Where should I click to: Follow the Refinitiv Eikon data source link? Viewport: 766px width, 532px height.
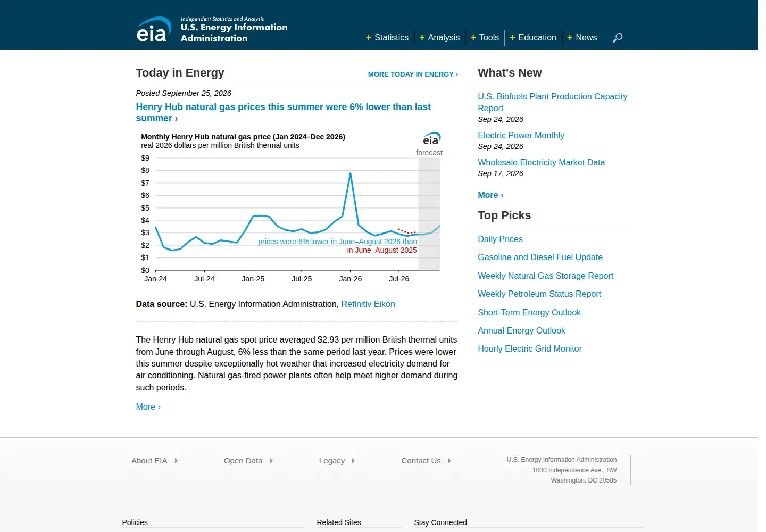click(x=368, y=304)
